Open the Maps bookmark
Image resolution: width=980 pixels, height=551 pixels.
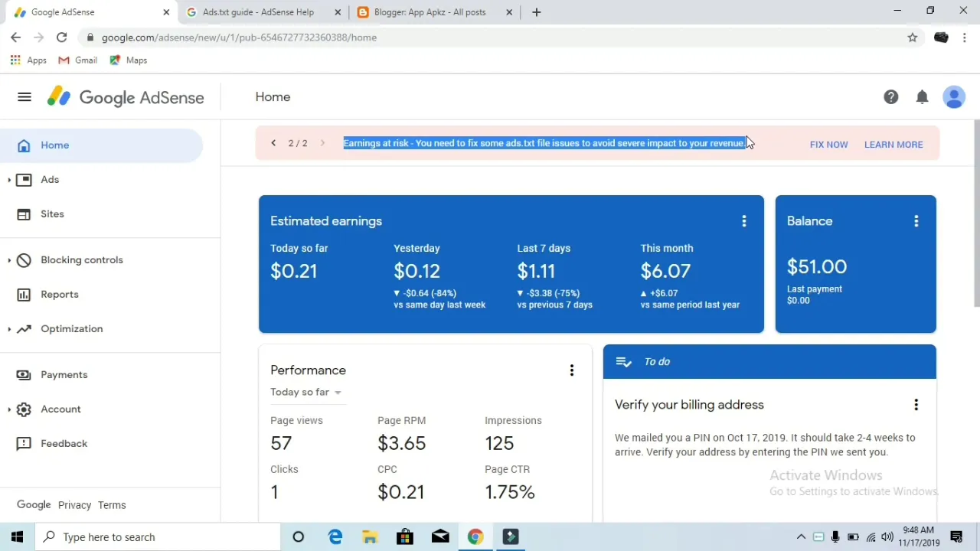129,60
